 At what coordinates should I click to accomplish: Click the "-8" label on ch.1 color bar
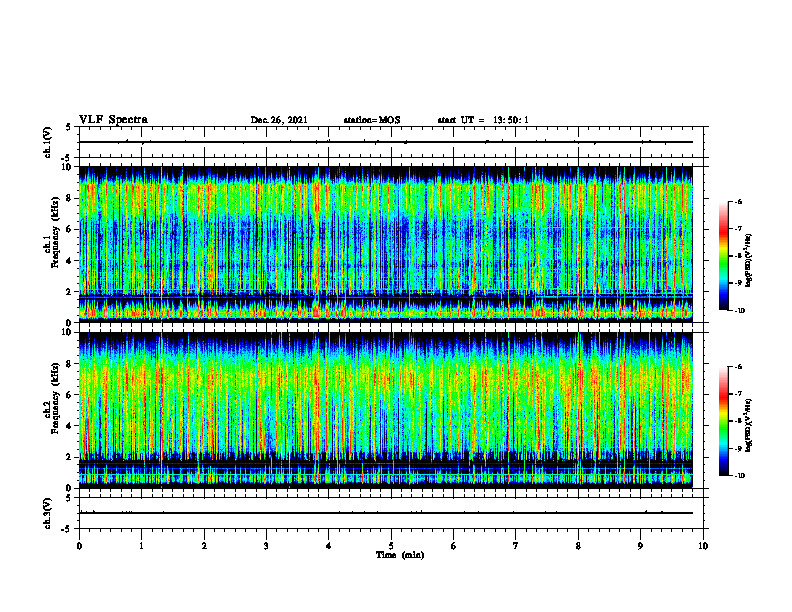(739, 256)
